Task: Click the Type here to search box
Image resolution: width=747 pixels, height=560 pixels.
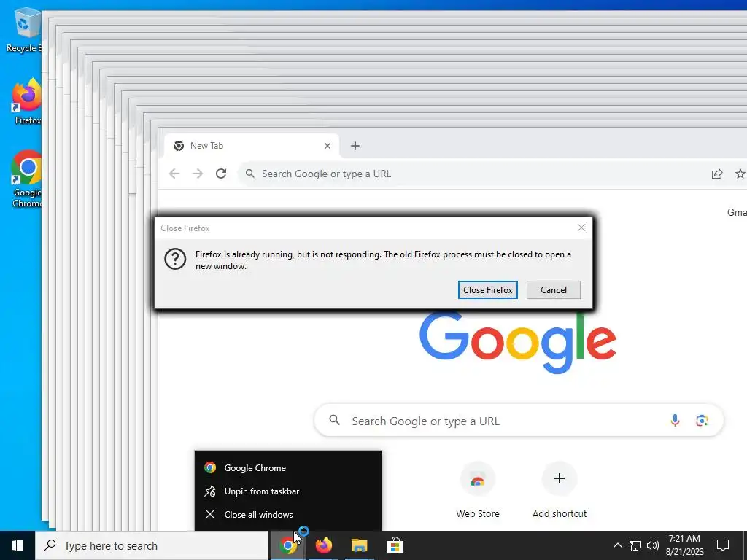Action: click(152, 545)
